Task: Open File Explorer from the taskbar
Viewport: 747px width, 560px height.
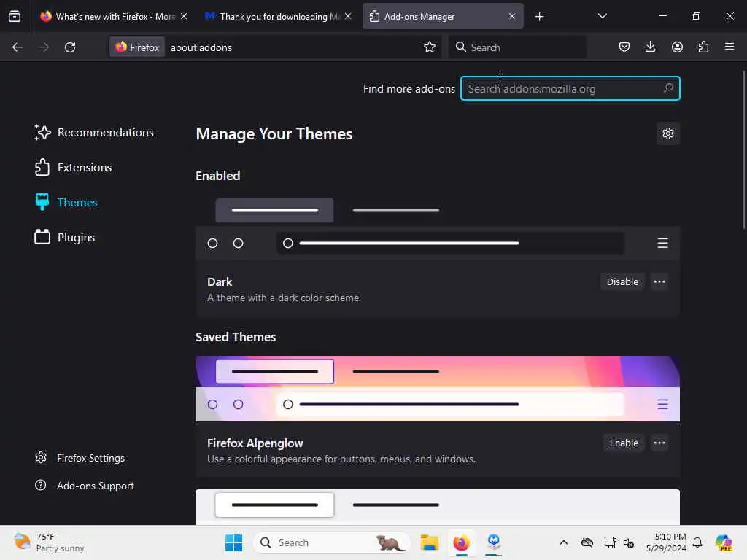Action: [x=429, y=542]
